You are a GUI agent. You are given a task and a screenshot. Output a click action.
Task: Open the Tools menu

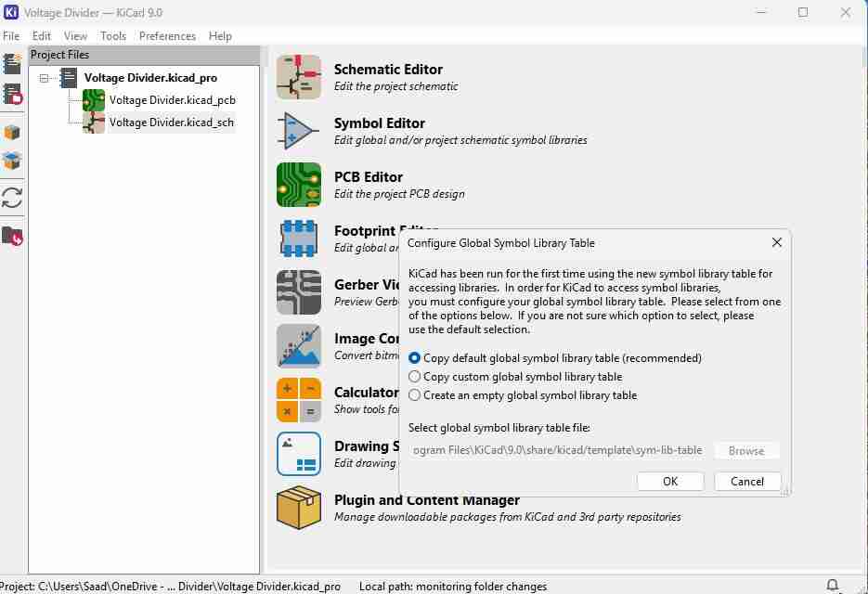coord(113,36)
